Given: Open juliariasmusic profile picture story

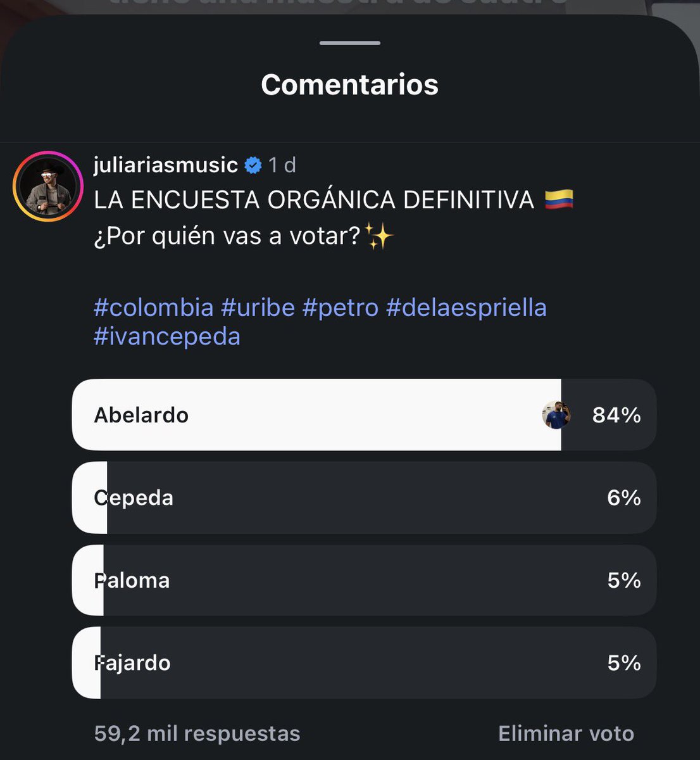Looking at the screenshot, I should pyautogui.click(x=48, y=186).
